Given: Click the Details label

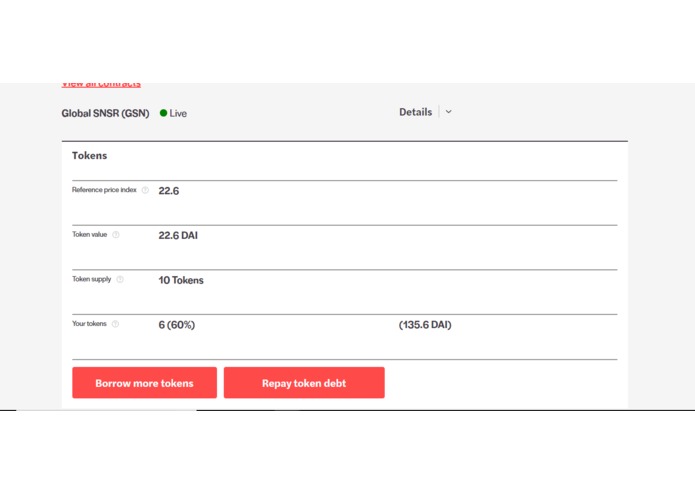Looking at the screenshot, I should [x=415, y=112].
